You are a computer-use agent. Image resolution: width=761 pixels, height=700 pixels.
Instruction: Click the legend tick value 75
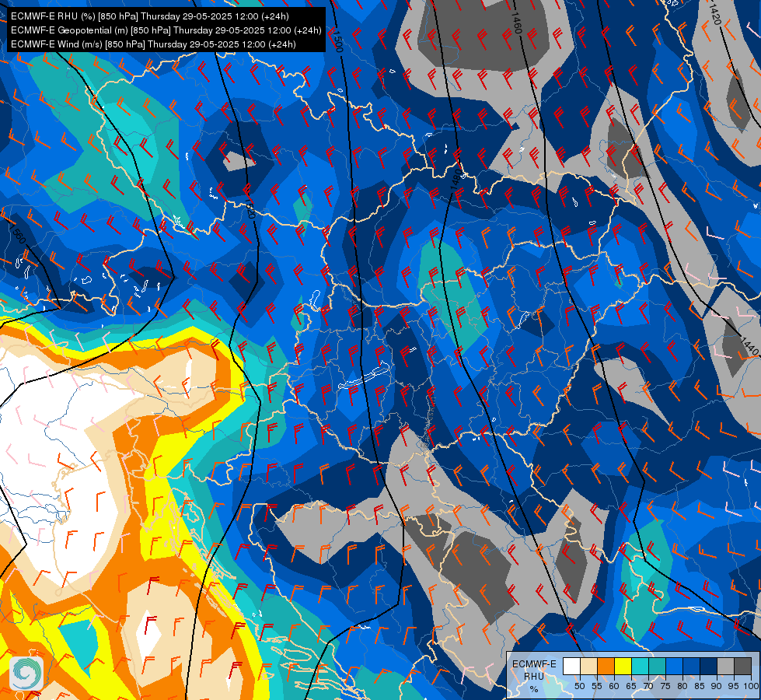tap(665, 686)
